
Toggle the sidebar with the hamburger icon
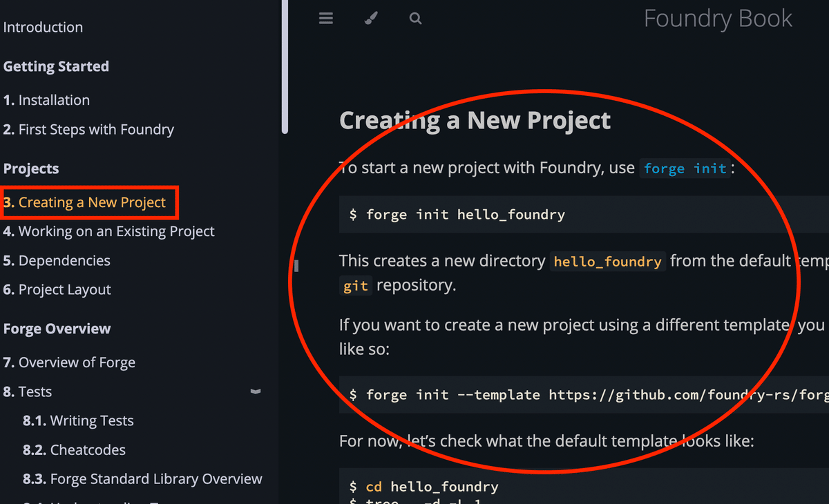click(x=326, y=19)
